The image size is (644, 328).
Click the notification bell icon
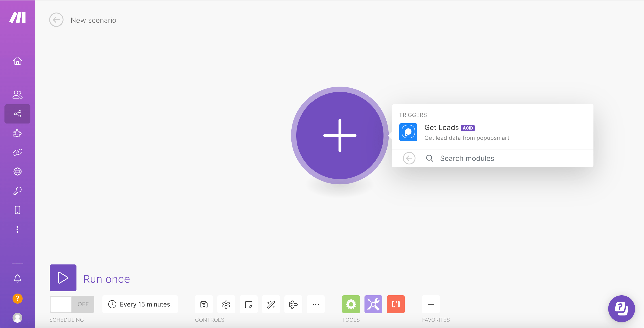(17, 278)
